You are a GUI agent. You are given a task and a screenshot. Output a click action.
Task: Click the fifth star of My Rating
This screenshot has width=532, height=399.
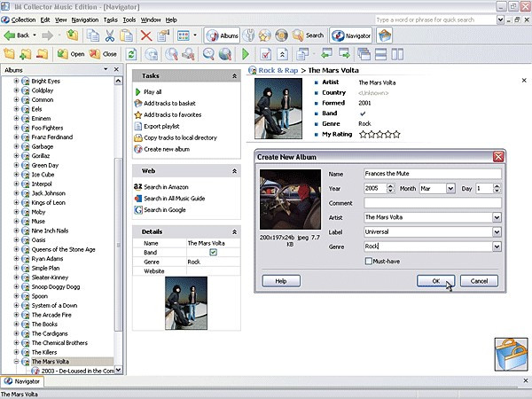(x=396, y=135)
